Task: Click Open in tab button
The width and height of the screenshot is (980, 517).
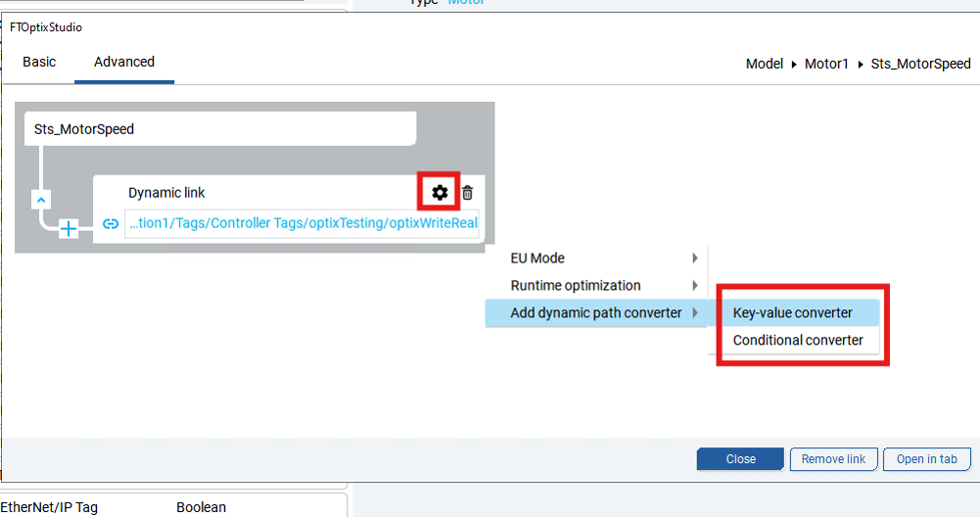Action: click(927, 459)
